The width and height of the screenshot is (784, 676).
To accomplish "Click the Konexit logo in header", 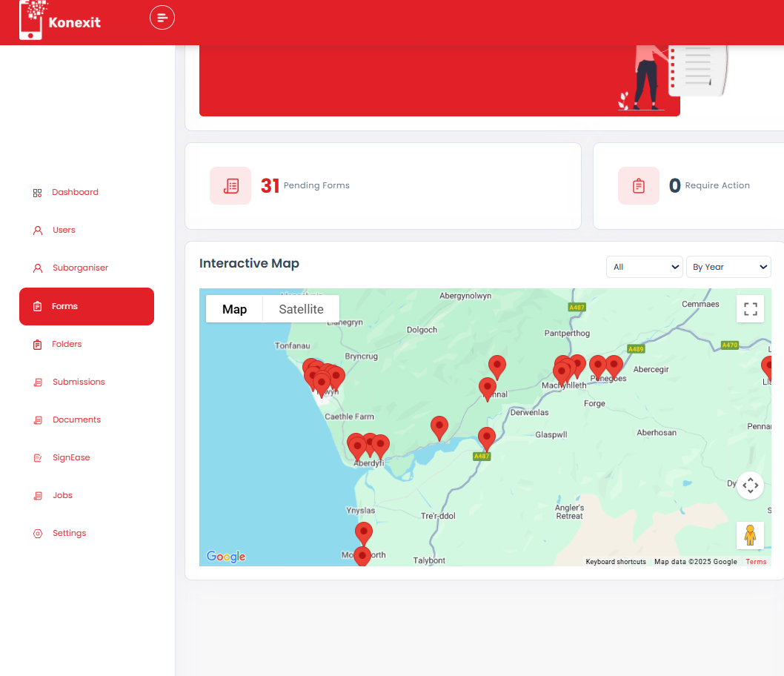I will 60,20.
